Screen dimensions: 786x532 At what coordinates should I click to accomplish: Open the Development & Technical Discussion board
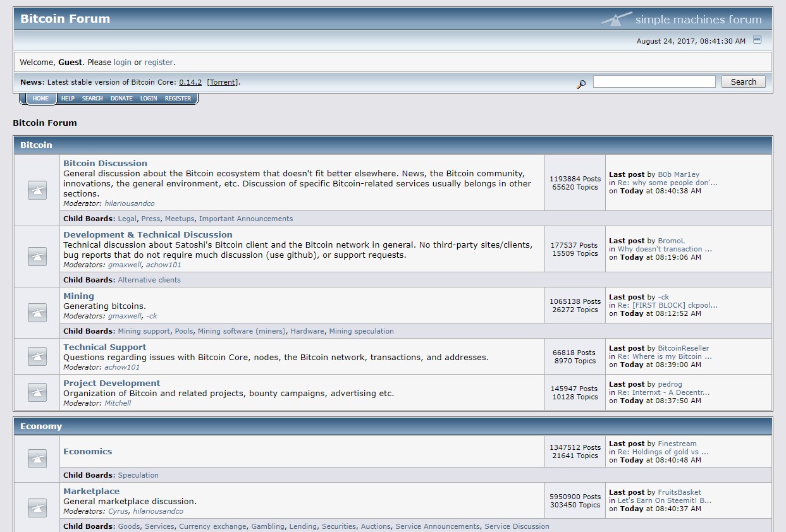148,234
